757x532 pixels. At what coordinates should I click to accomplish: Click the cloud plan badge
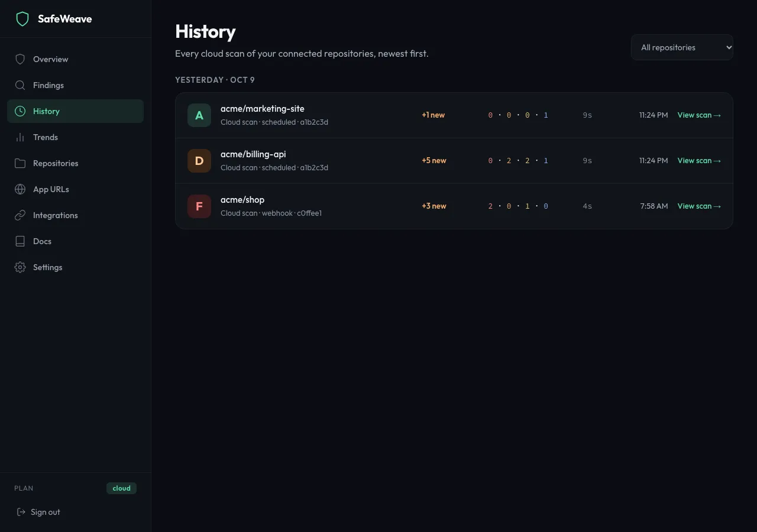tap(121, 488)
